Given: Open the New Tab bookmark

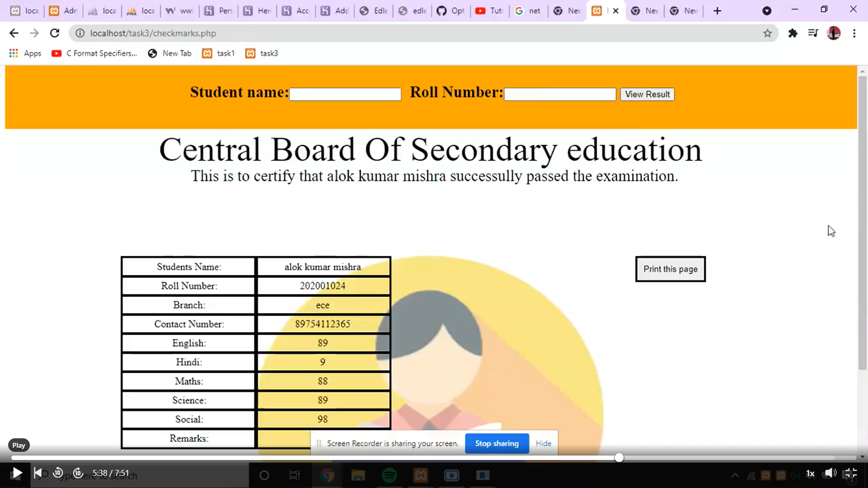Looking at the screenshot, I should (x=170, y=53).
